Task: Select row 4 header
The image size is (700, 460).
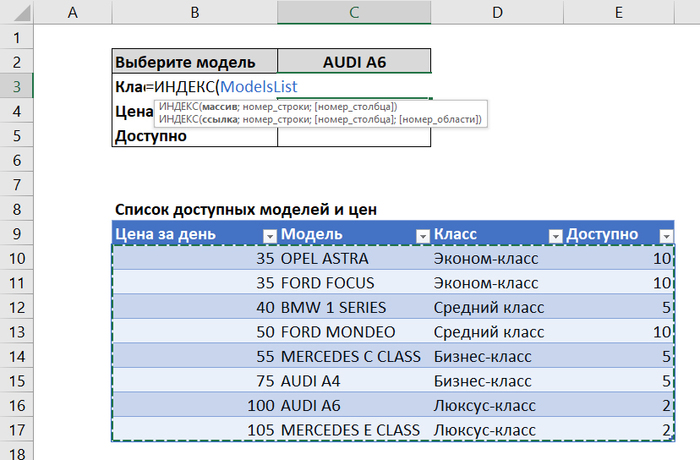Action: click(17, 111)
